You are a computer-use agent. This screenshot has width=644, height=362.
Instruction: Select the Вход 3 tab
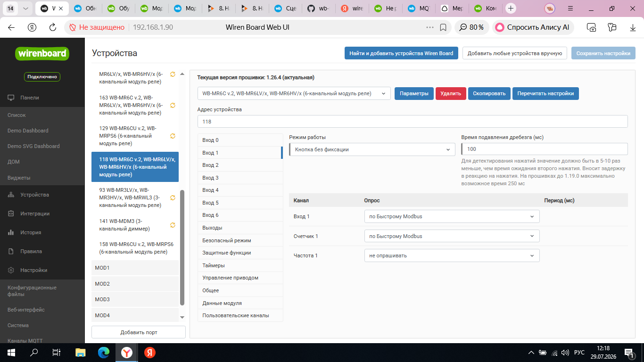[x=240, y=178]
